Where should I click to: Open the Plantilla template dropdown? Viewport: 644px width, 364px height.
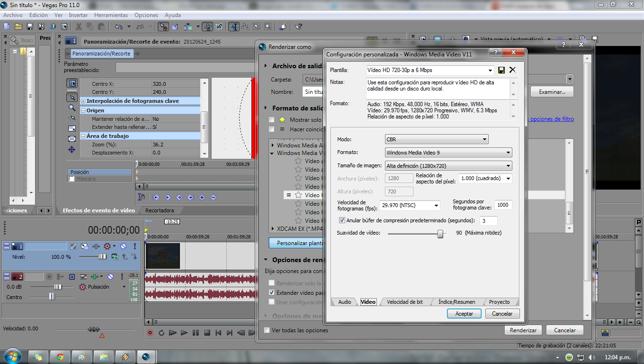coord(430,70)
